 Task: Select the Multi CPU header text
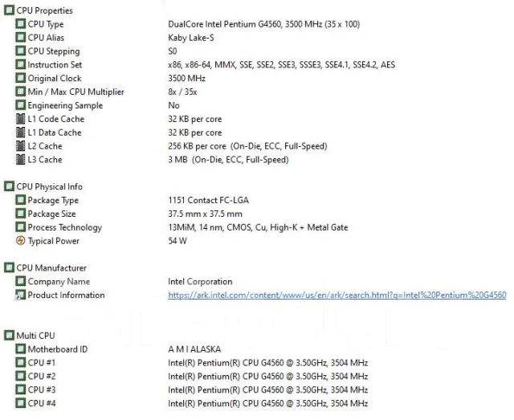point(35,336)
